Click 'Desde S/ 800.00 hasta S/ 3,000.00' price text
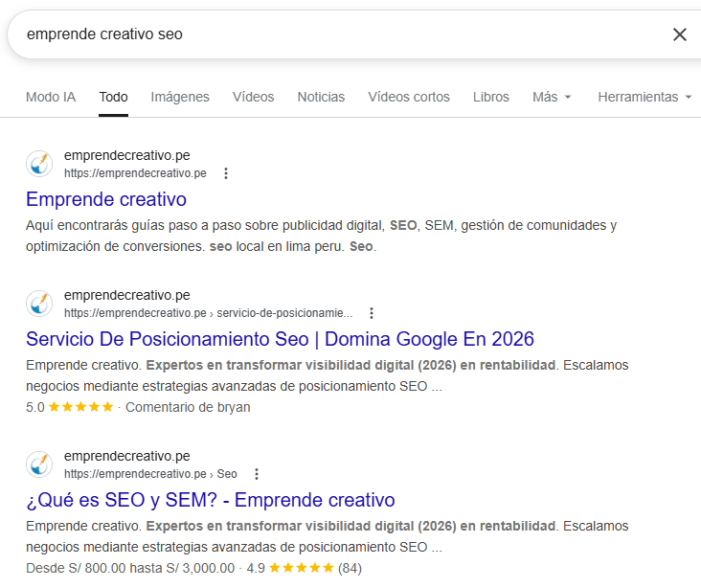Image resolution: width=701 pixels, height=588 pixels. 130,568
